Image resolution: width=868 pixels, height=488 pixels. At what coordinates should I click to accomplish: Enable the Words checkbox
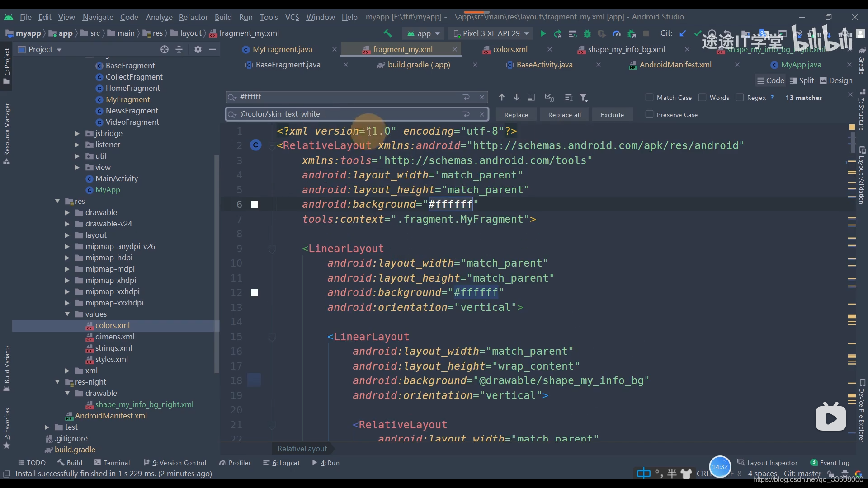tap(703, 98)
